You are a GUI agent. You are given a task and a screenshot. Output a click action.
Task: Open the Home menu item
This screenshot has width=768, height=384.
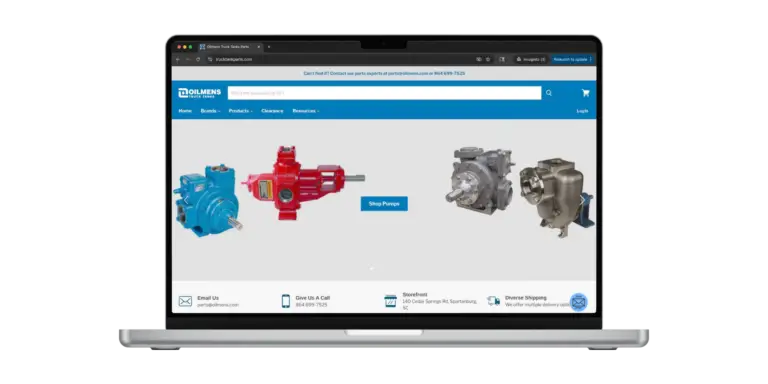pos(185,111)
